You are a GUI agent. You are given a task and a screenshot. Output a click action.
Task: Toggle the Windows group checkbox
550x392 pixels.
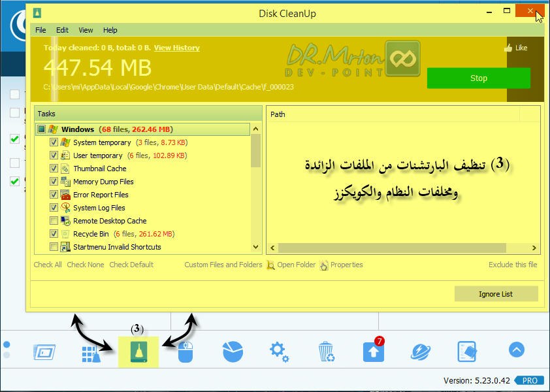point(41,129)
